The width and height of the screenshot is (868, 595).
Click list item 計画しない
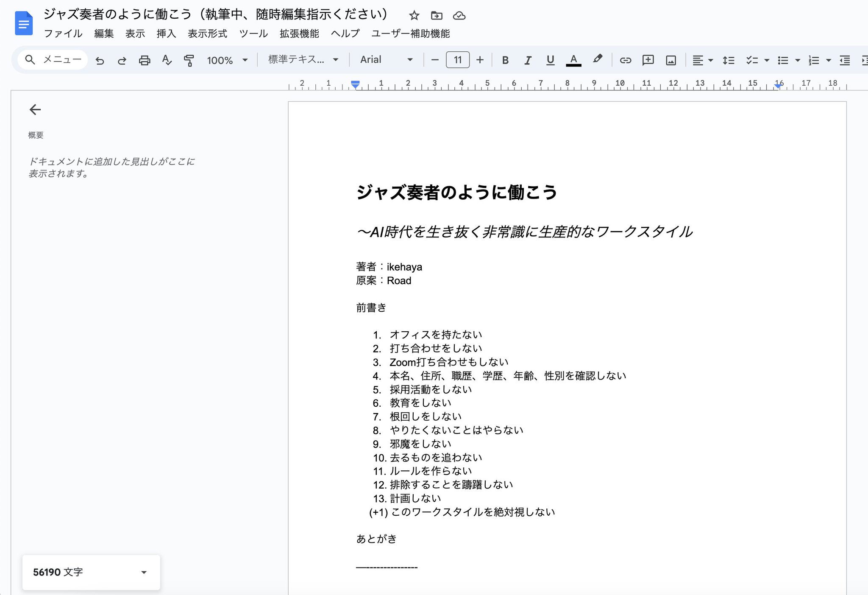pyautogui.click(x=415, y=498)
